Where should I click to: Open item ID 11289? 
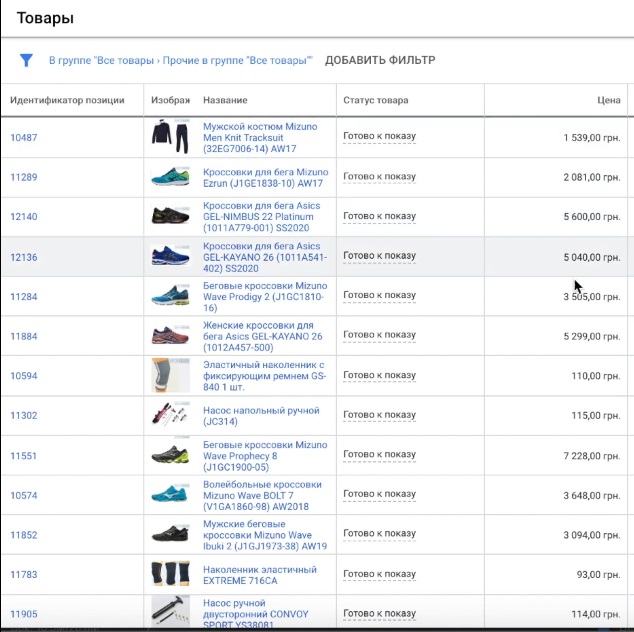click(x=23, y=177)
